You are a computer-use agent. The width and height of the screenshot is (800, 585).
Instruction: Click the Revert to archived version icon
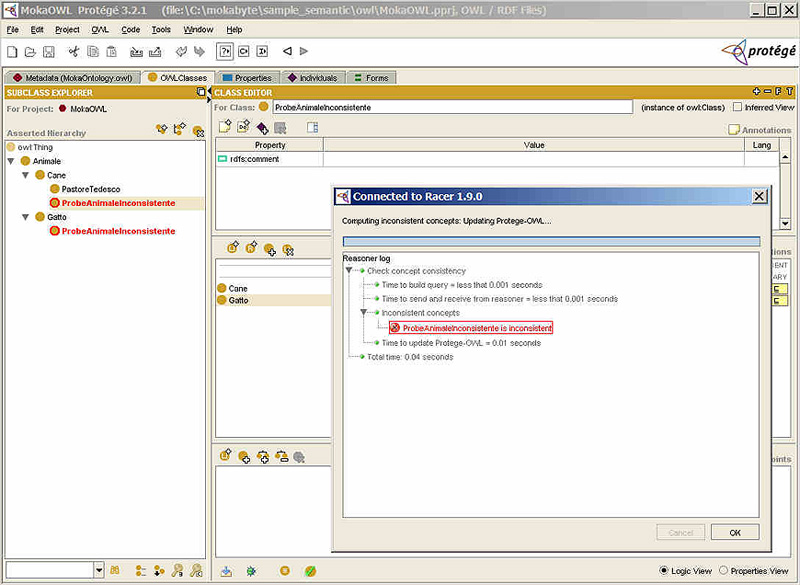[x=155, y=52]
